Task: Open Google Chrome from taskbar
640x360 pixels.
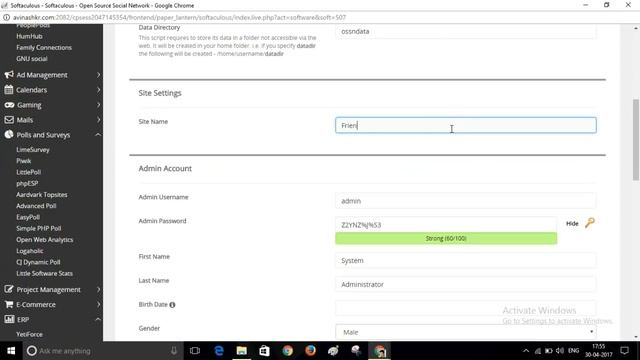Action: pos(287,351)
